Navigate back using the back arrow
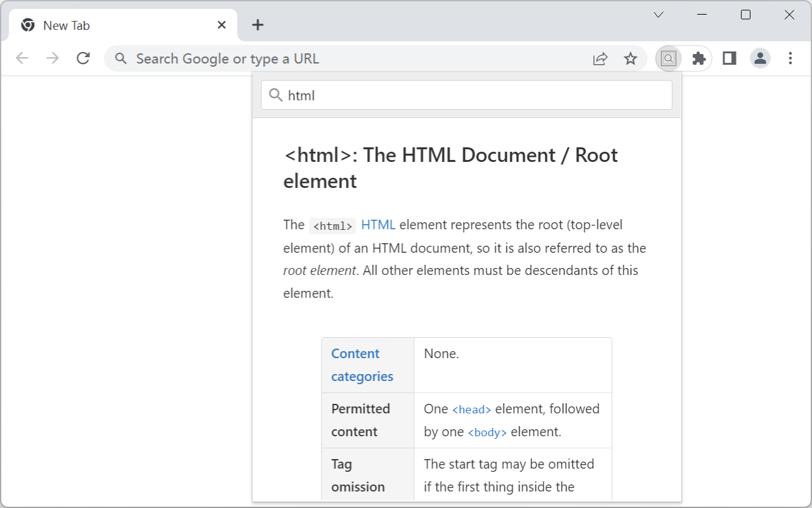 tap(22, 58)
